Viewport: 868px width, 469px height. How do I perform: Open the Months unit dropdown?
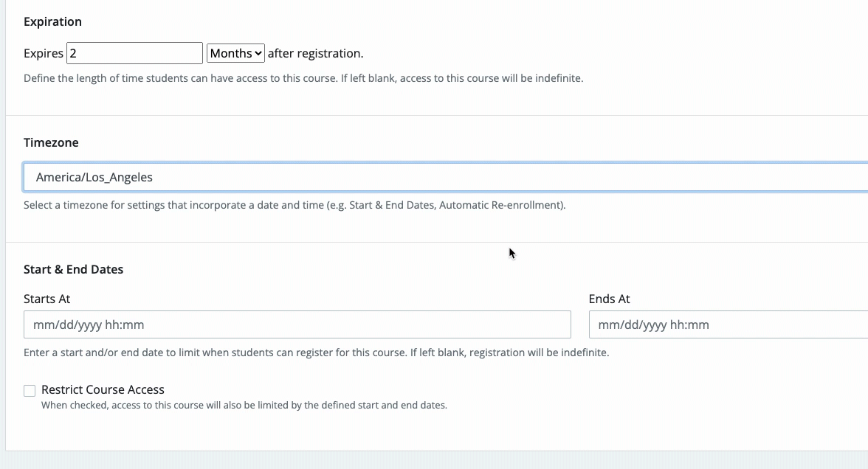pyautogui.click(x=235, y=53)
